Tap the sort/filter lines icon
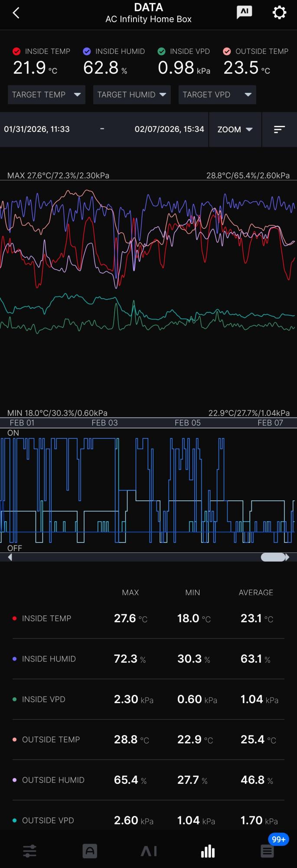This screenshot has height=868, width=297. pos(279,129)
